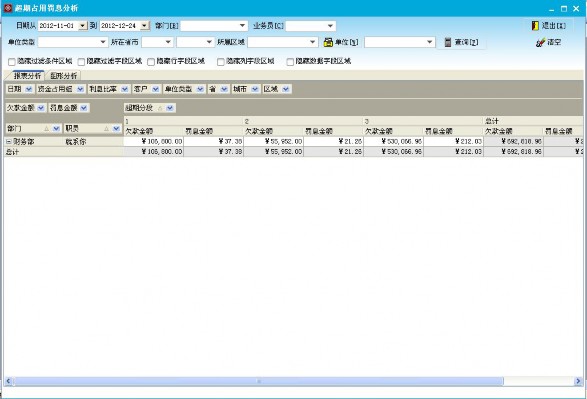This screenshot has width=587, height=399.
Task: Switch to the 报表分析 tab
Action: [x=27, y=76]
